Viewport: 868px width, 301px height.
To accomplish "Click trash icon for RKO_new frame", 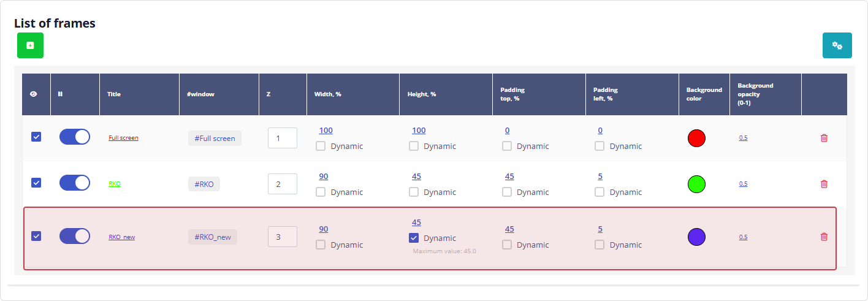I will (x=823, y=237).
